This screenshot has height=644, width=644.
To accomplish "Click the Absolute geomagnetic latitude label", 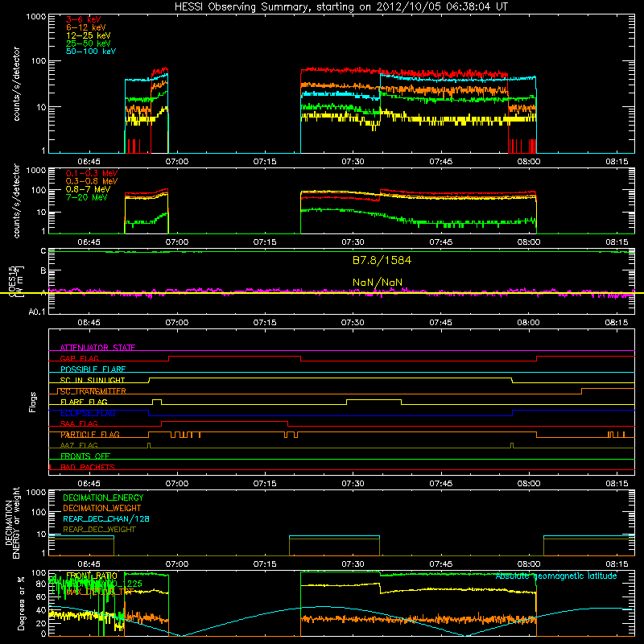I will [x=556, y=576].
